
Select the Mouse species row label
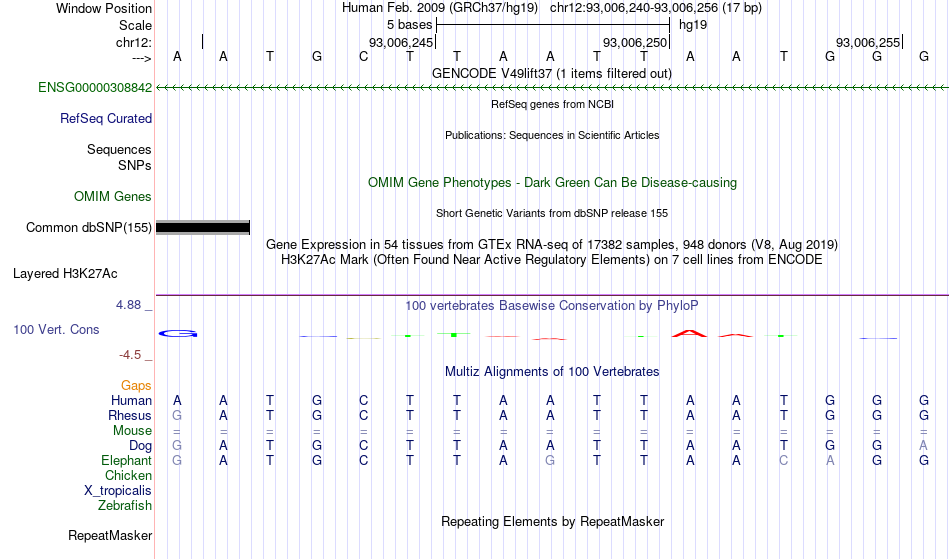point(133,431)
